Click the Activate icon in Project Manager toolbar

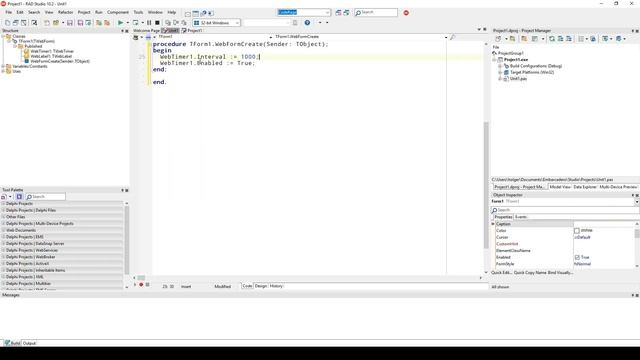pos(498,39)
